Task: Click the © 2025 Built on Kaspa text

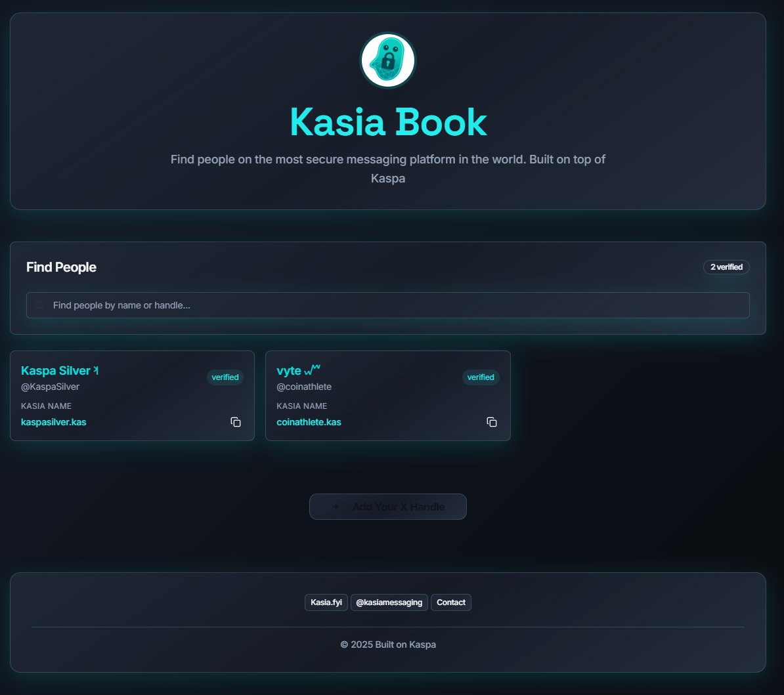Action: point(388,644)
